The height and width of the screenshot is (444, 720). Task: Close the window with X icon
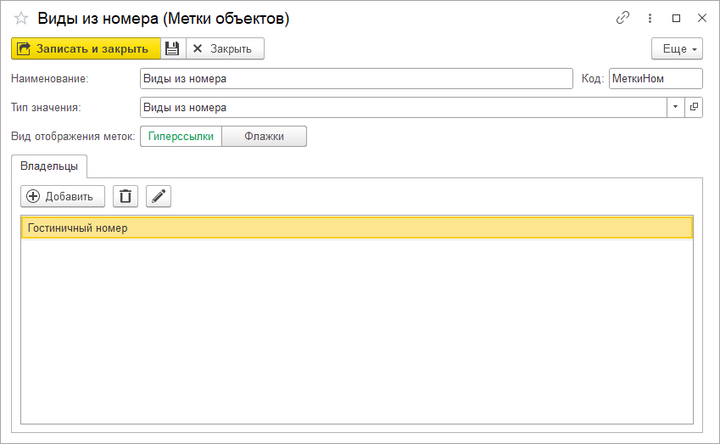tap(701, 18)
